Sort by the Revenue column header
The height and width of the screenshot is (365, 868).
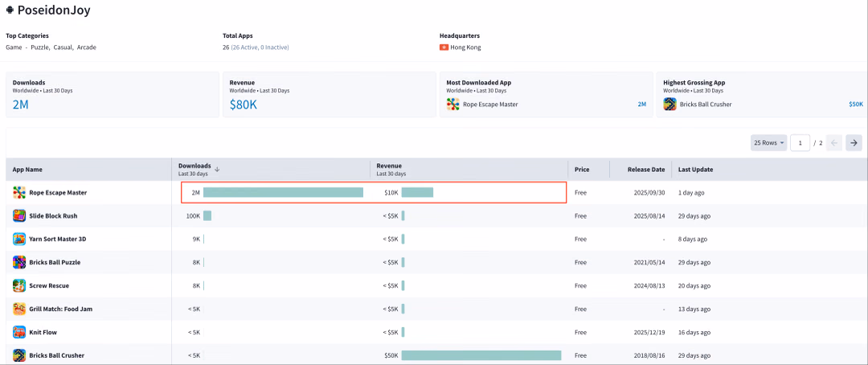389,166
